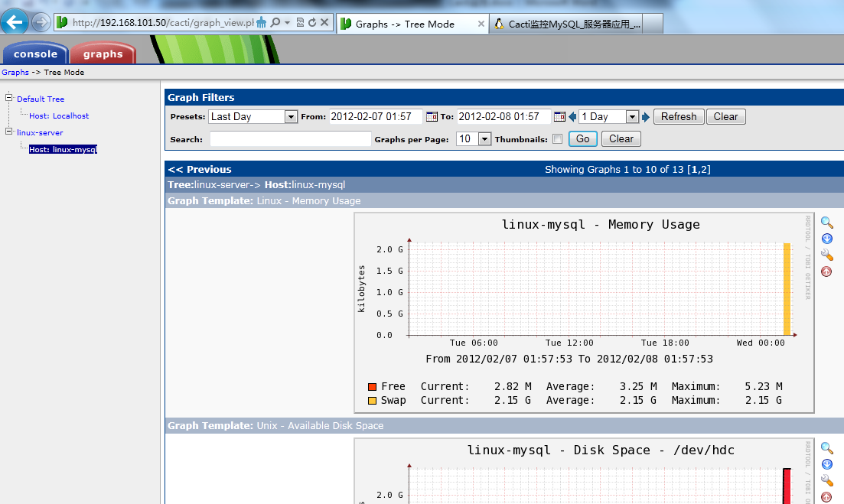Click the address bar favicon
This screenshot has width=844, height=504.
tap(63, 23)
